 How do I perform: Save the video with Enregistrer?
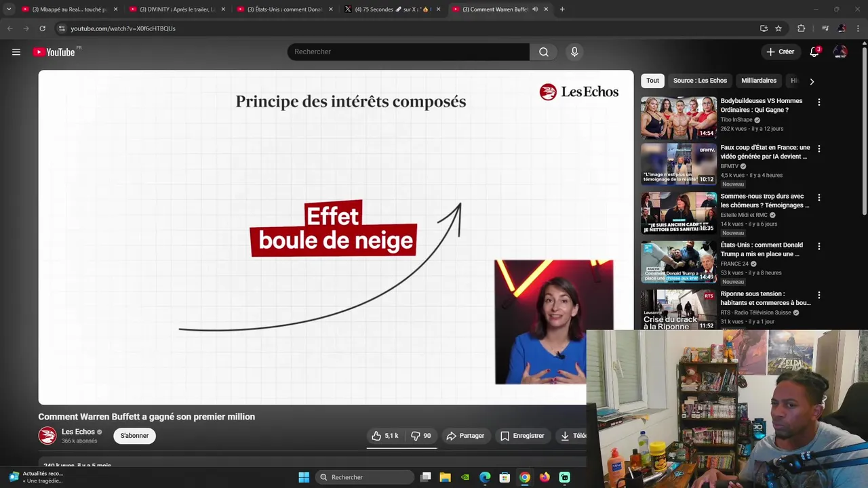(522, 436)
